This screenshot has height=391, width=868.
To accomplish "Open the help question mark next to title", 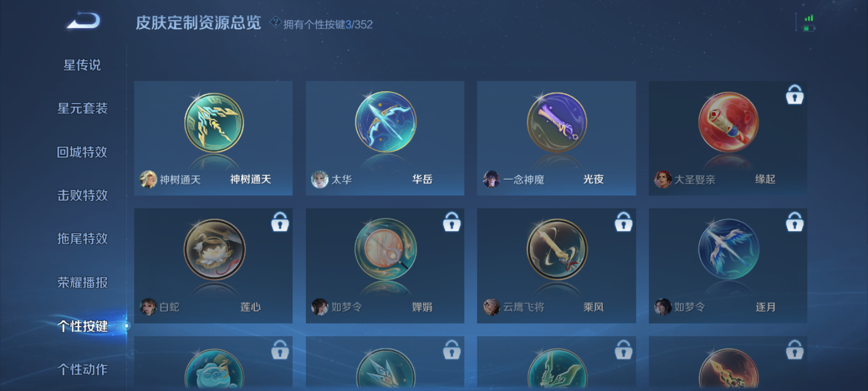I will click(276, 22).
